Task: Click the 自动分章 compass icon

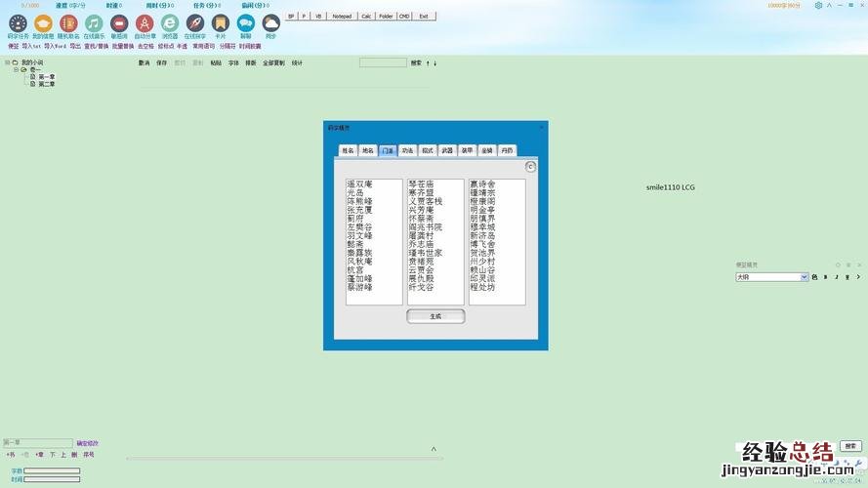Action: click(x=145, y=22)
